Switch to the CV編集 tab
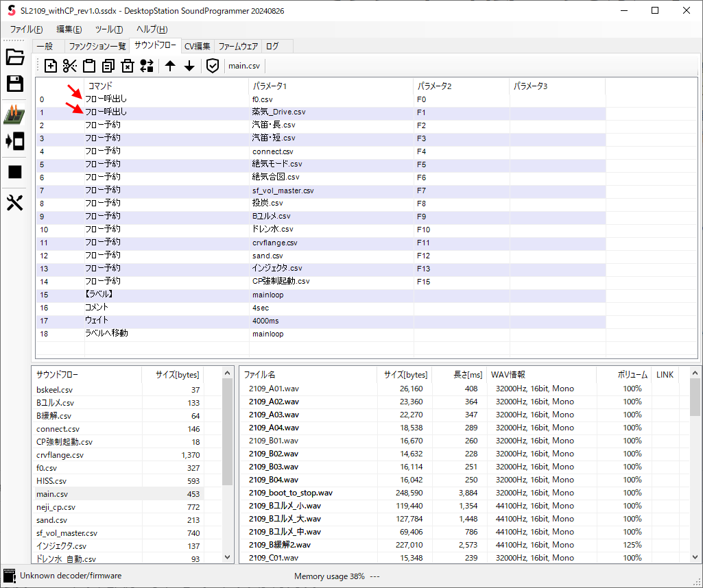 click(x=198, y=47)
